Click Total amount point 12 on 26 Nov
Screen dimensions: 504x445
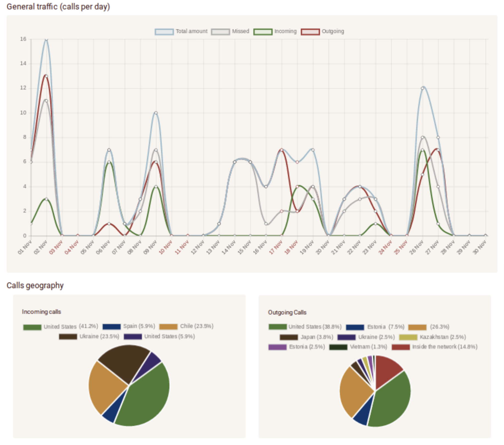coord(423,88)
